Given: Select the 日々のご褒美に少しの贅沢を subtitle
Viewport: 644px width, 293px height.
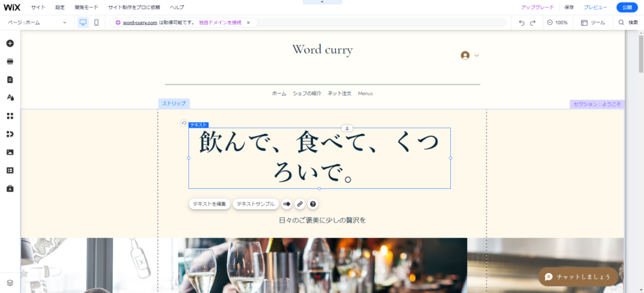Looking at the screenshot, I should coord(322,220).
